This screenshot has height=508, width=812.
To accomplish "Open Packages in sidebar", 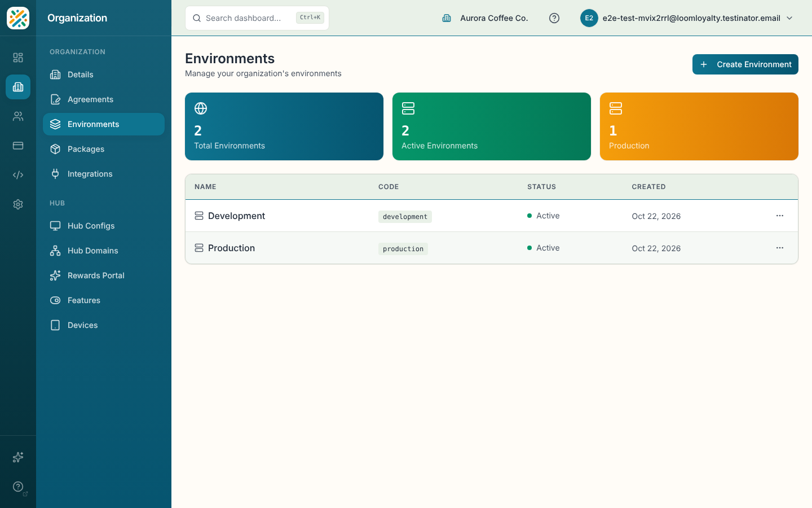I will pos(104,149).
